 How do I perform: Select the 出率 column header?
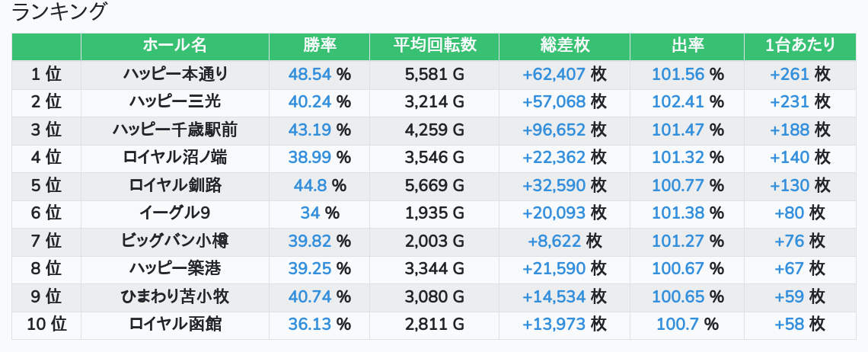(687, 46)
